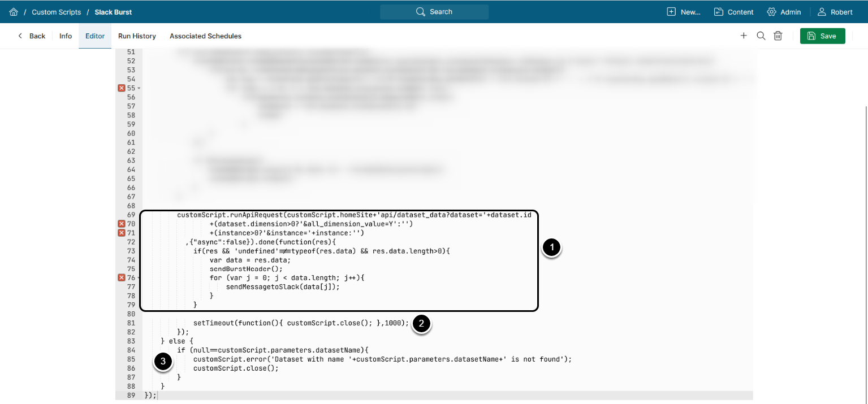
Task: Open the Admin menu
Action: [784, 12]
